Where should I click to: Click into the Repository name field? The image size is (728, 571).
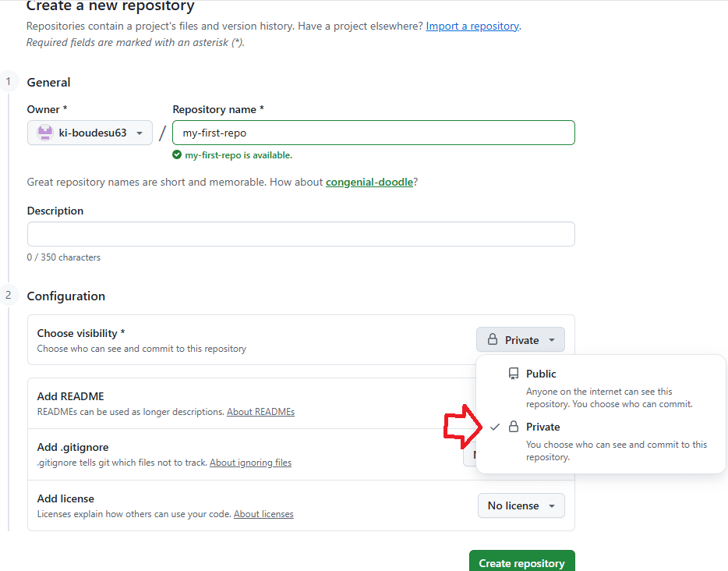pos(373,133)
